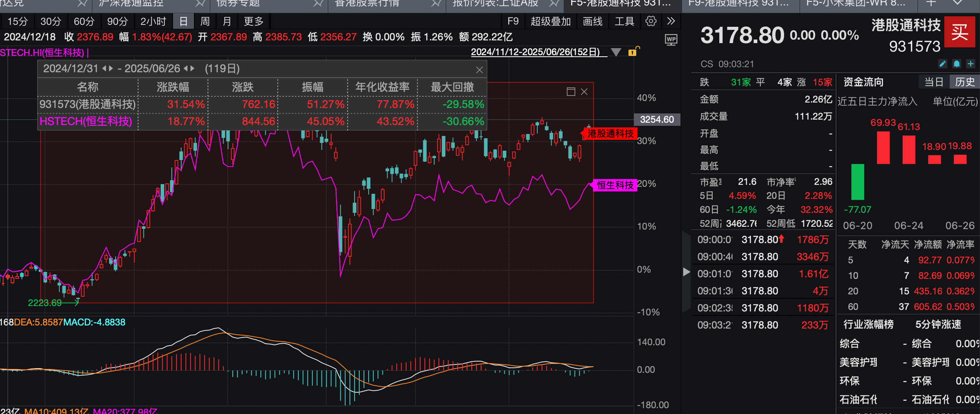
Task: Open the 画线 drawing tool
Action: click(591, 21)
